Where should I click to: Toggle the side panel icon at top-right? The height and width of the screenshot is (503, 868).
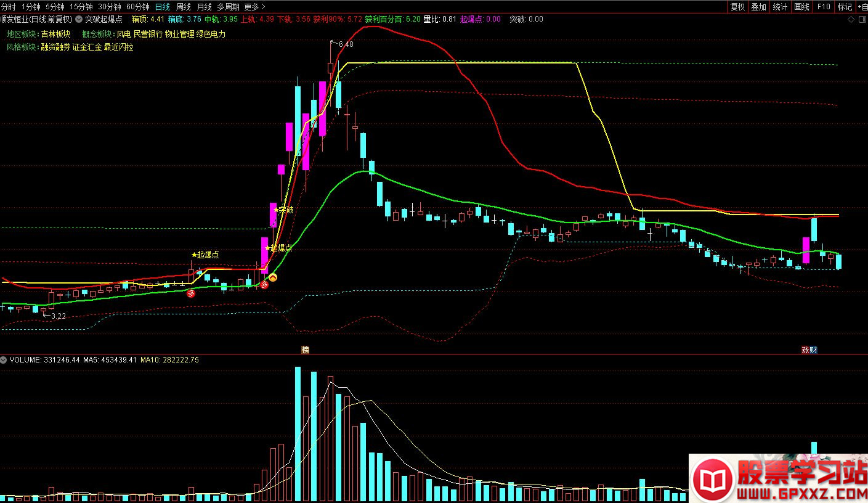(862, 19)
